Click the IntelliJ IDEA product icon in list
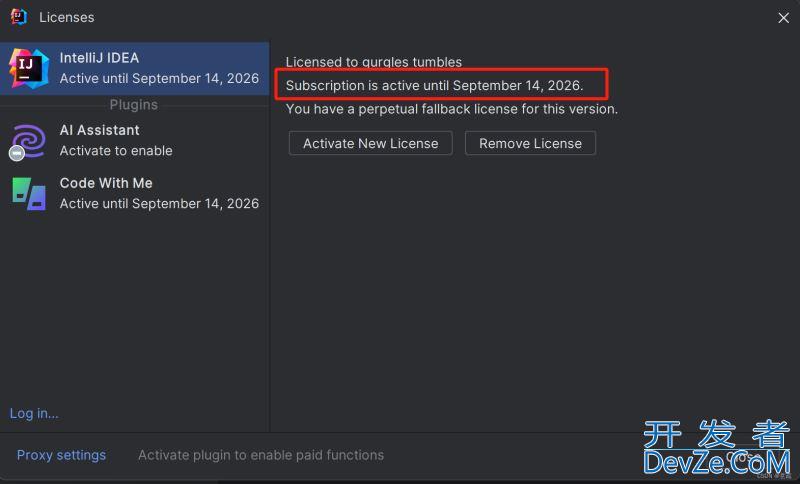 [x=29, y=68]
